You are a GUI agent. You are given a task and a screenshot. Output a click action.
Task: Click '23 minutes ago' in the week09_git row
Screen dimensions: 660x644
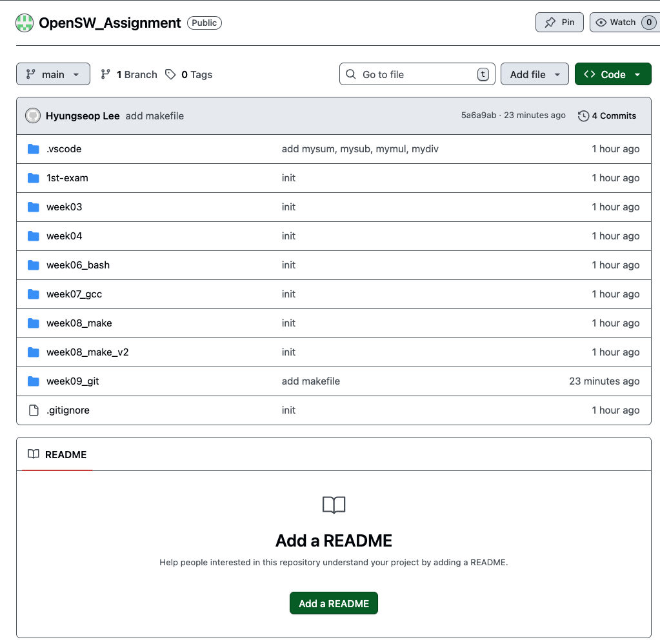pos(604,381)
